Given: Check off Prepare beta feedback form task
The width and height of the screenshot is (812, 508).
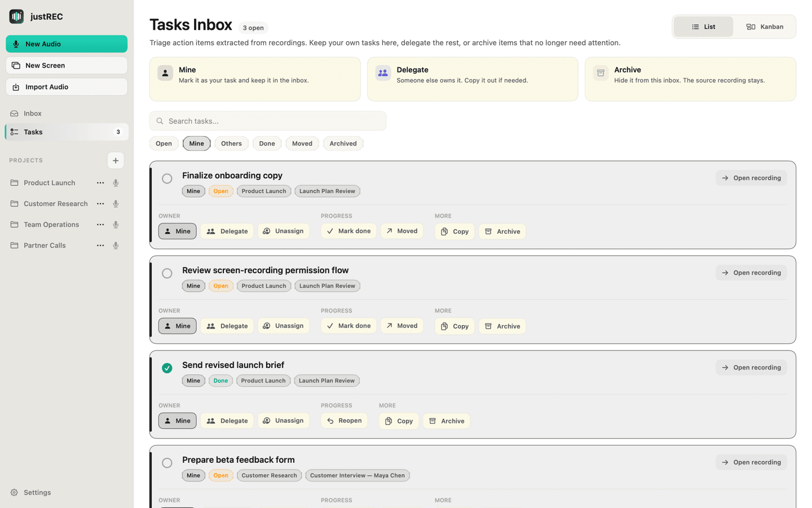Looking at the screenshot, I should [167, 463].
